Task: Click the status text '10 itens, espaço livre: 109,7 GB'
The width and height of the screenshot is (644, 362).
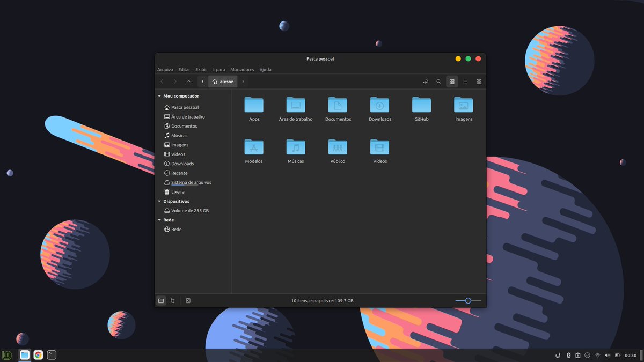Action: (x=322, y=301)
